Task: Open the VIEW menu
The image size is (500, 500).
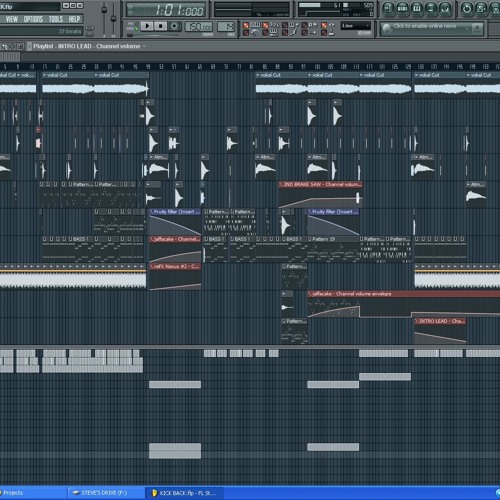Action: point(12,19)
